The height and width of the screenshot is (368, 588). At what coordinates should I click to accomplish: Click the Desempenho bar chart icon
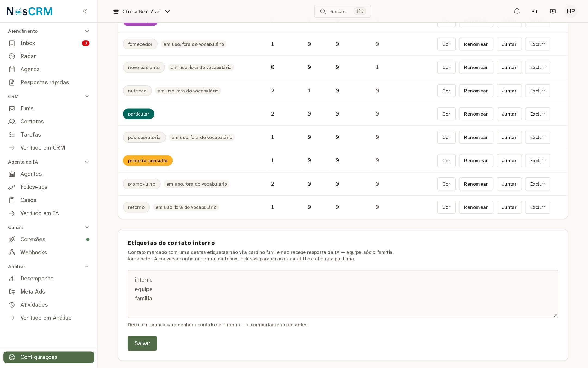pos(12,279)
